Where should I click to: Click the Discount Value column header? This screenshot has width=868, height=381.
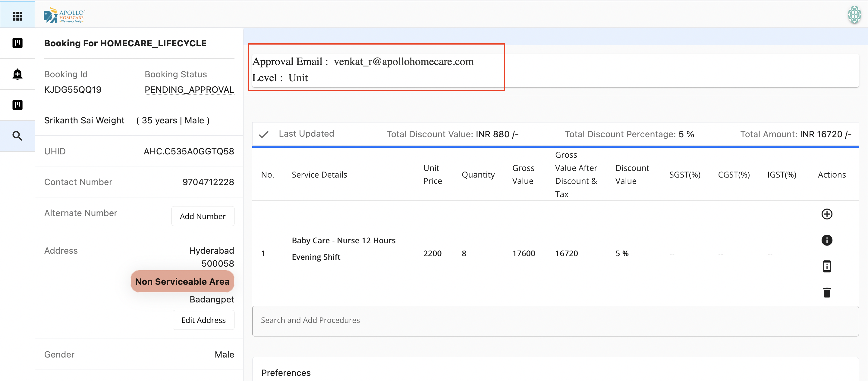pyautogui.click(x=632, y=174)
